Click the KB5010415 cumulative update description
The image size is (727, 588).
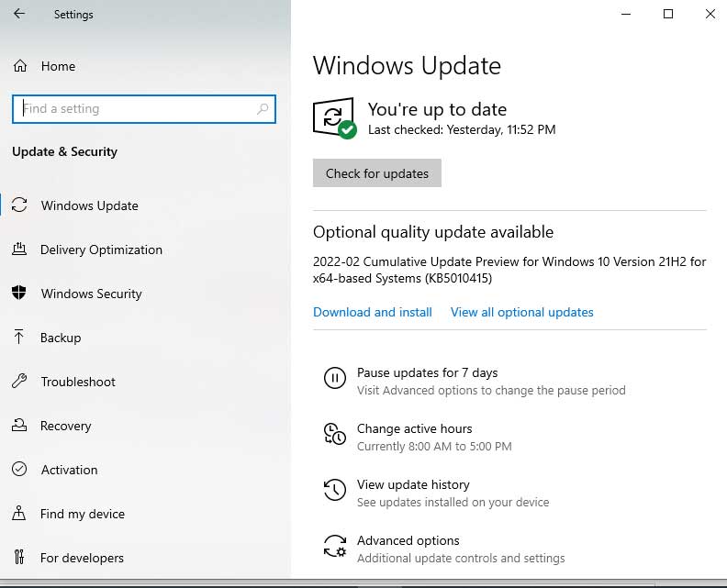pos(509,270)
